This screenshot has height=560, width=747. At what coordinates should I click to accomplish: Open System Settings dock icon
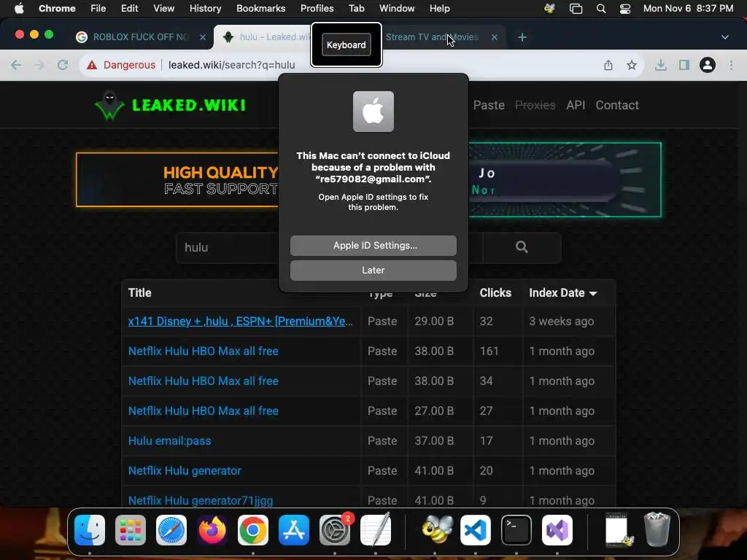tap(335, 530)
